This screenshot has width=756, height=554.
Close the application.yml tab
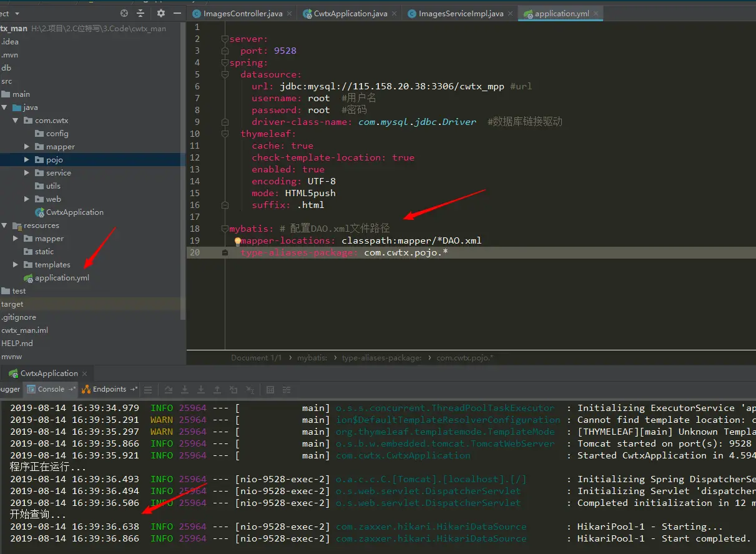click(596, 14)
